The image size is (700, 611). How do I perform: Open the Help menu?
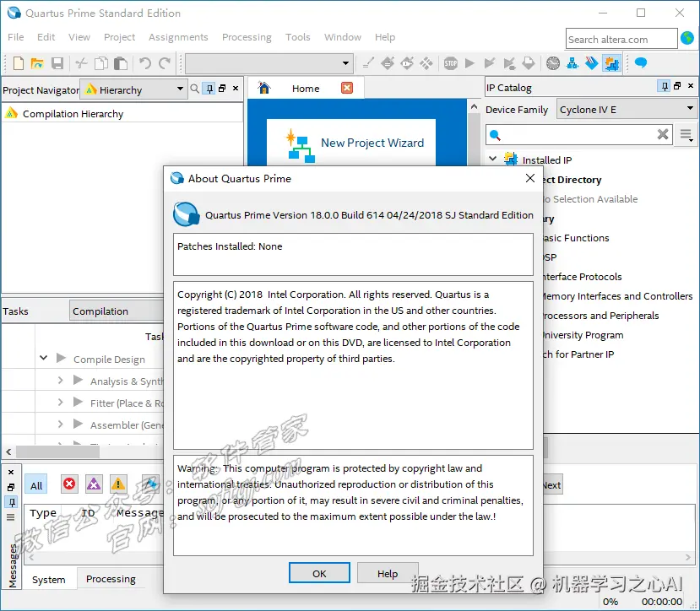(385, 37)
